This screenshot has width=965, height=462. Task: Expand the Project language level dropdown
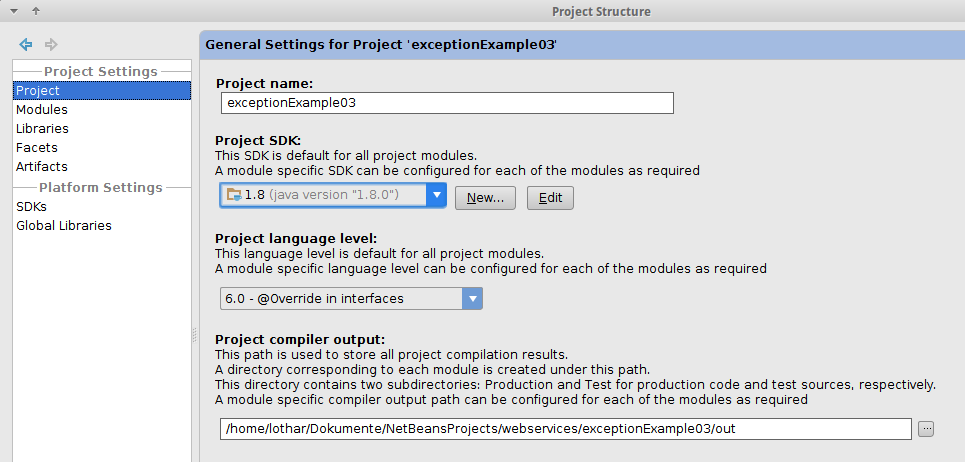tap(472, 298)
